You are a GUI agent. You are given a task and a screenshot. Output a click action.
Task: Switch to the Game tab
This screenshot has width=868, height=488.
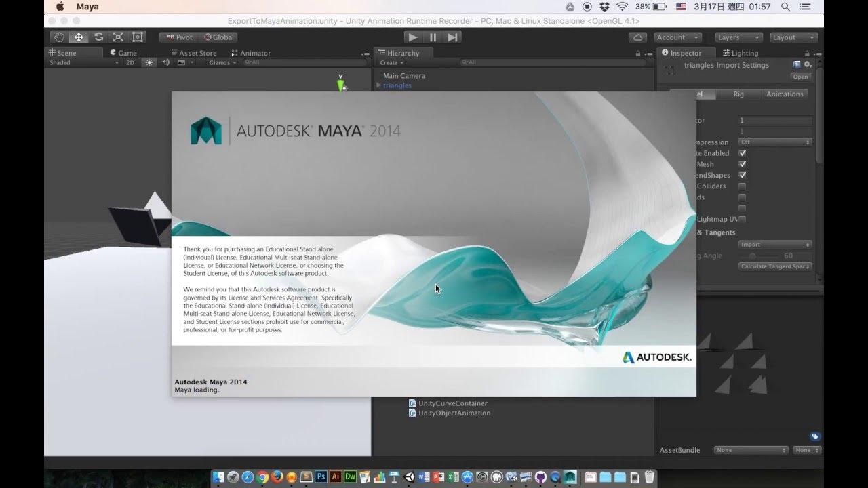[123, 53]
